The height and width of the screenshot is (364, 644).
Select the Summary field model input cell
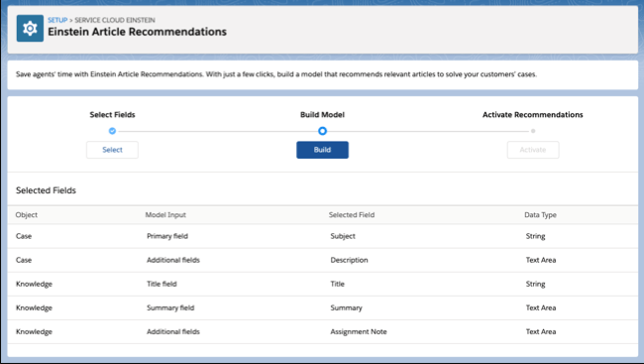(x=170, y=307)
